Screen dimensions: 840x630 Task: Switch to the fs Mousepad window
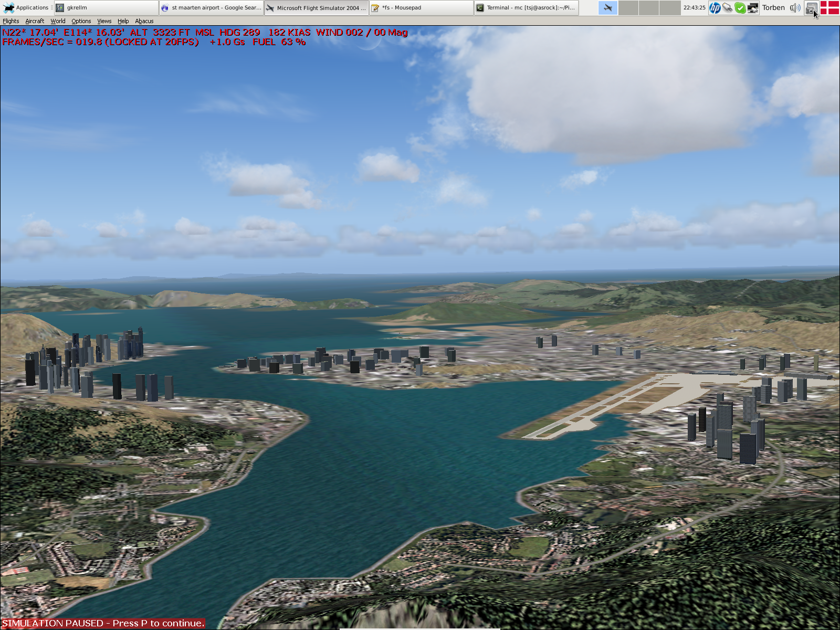click(x=421, y=8)
